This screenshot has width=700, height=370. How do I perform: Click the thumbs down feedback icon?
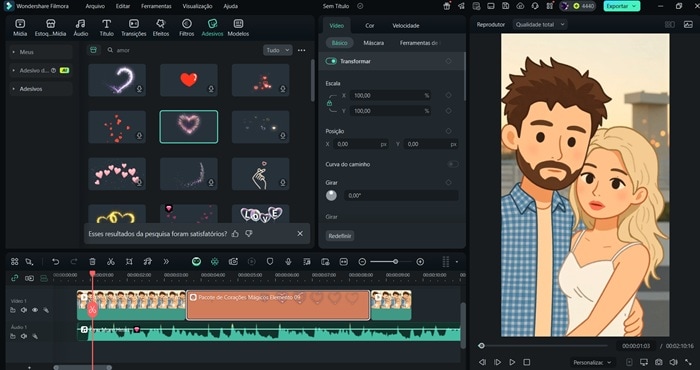[249, 234]
